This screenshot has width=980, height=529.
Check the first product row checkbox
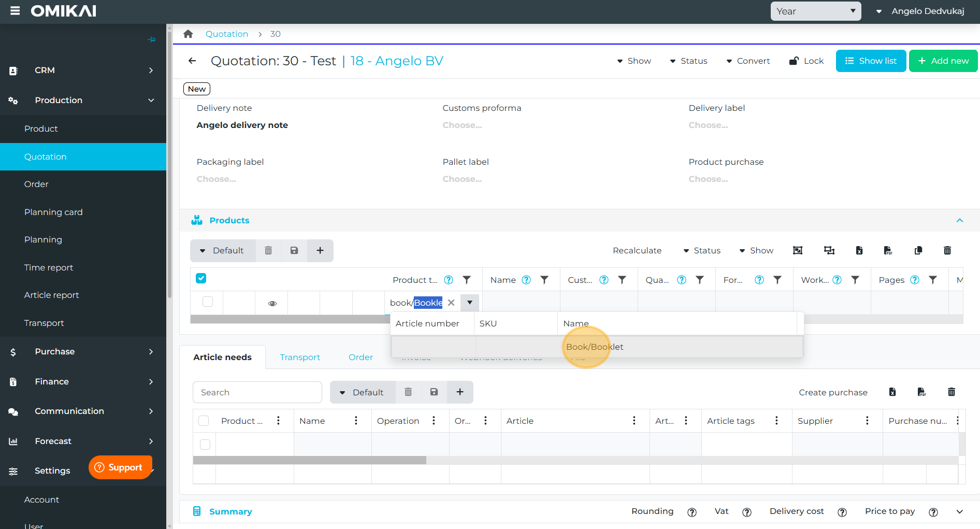208,302
